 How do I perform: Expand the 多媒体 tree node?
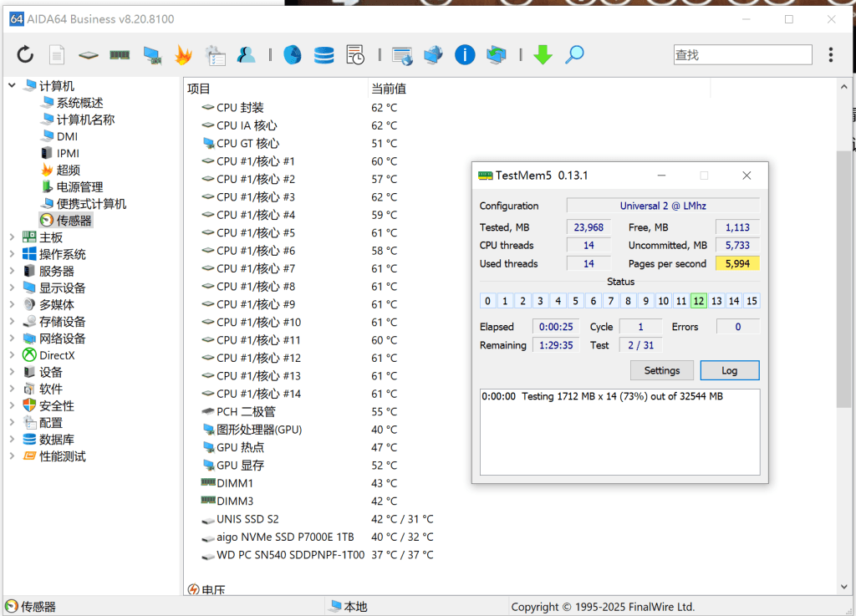pyautogui.click(x=12, y=304)
